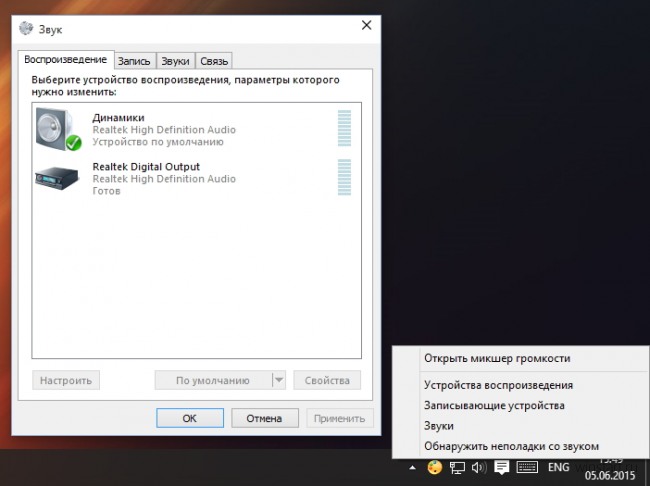The width and height of the screenshot is (650, 486).
Task: Switch to the Звуки tab
Action: coord(175,61)
